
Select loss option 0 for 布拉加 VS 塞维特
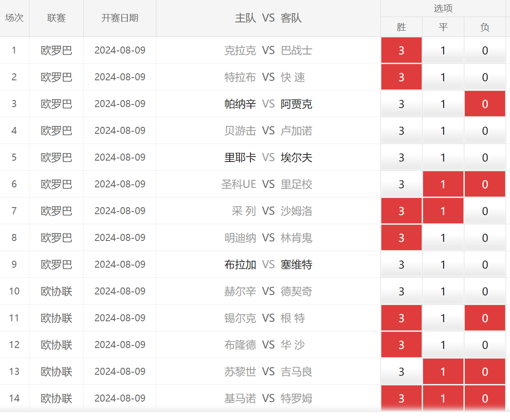coord(485,264)
